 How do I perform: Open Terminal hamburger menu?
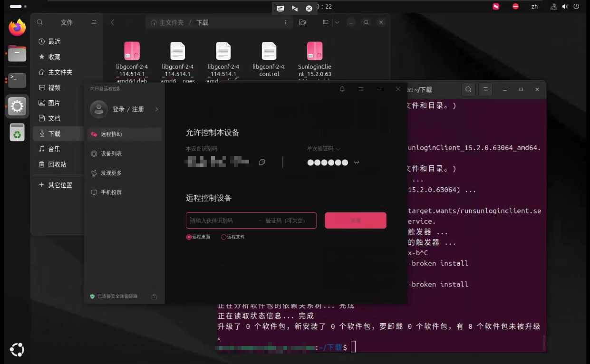(x=485, y=89)
